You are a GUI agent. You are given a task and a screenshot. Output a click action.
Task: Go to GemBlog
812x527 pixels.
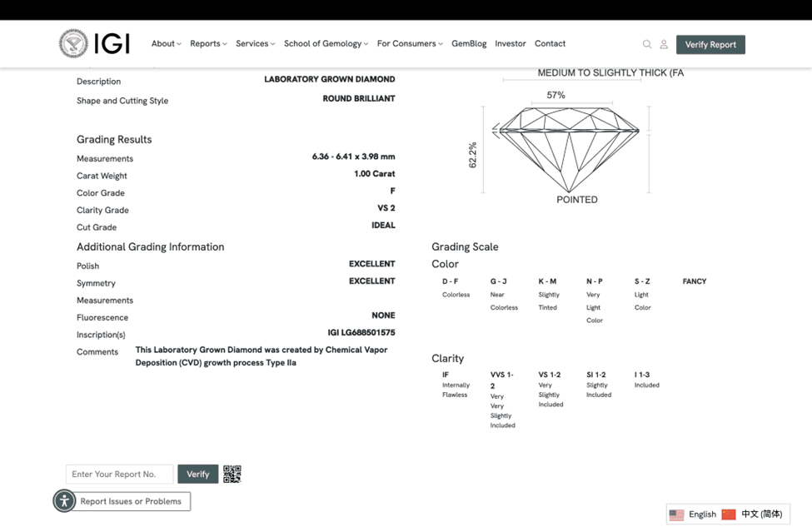click(x=469, y=43)
